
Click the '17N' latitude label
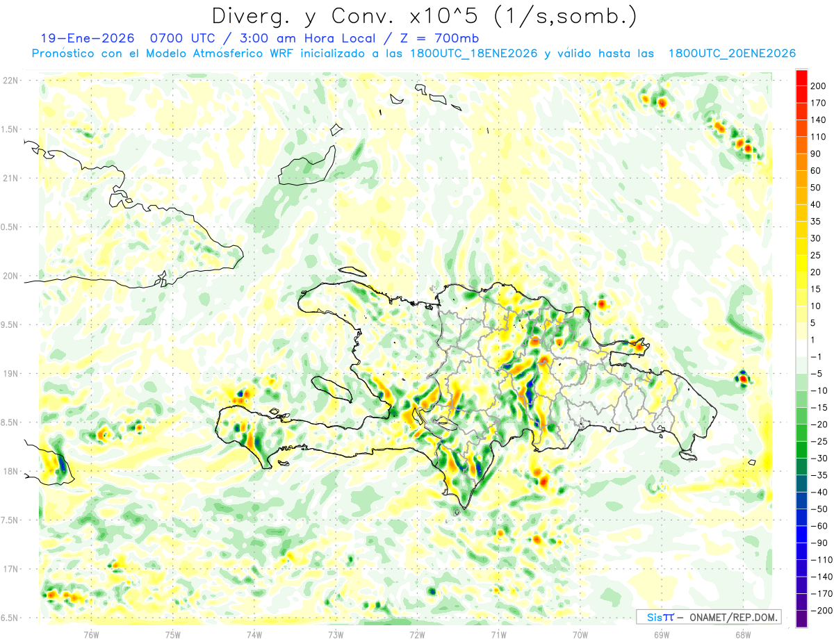(11, 569)
